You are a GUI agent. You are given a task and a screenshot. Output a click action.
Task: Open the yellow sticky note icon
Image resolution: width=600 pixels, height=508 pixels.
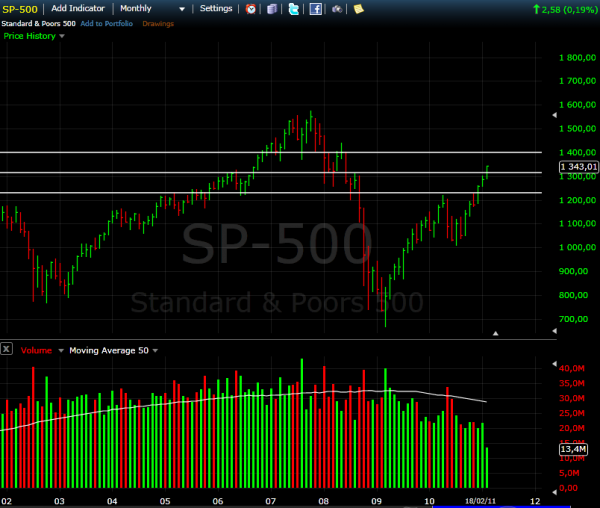[359, 9]
